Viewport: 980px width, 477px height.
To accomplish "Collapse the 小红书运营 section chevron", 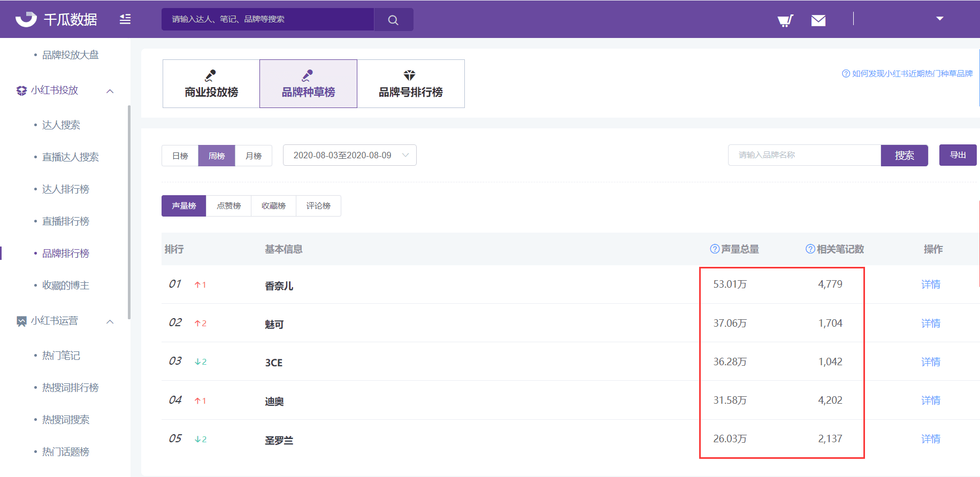I will click(x=110, y=322).
